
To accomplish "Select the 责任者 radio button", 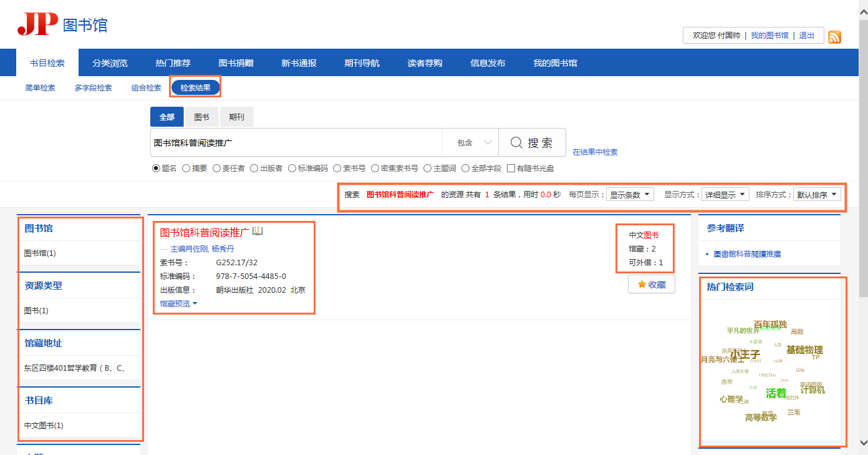I will (216, 169).
